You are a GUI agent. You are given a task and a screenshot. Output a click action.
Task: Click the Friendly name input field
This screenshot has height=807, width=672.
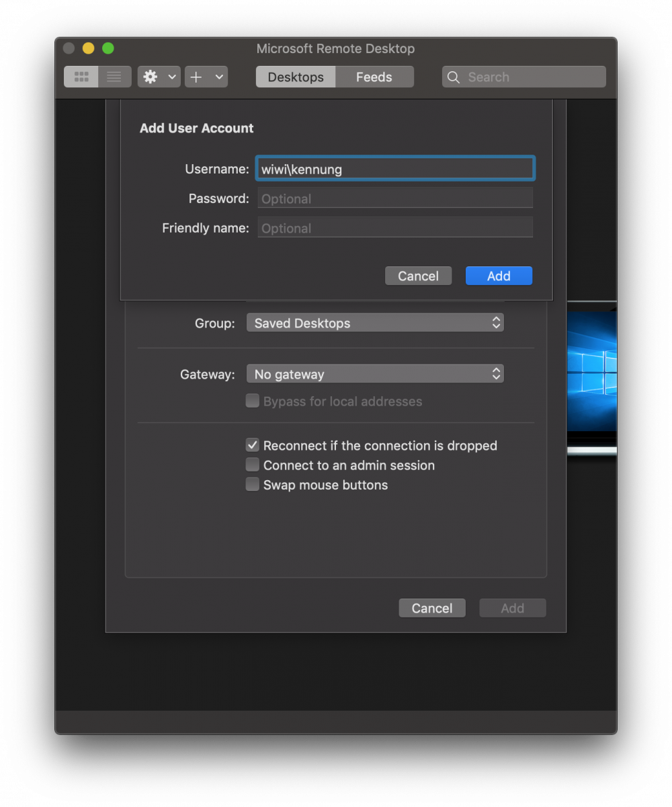pyautogui.click(x=395, y=228)
